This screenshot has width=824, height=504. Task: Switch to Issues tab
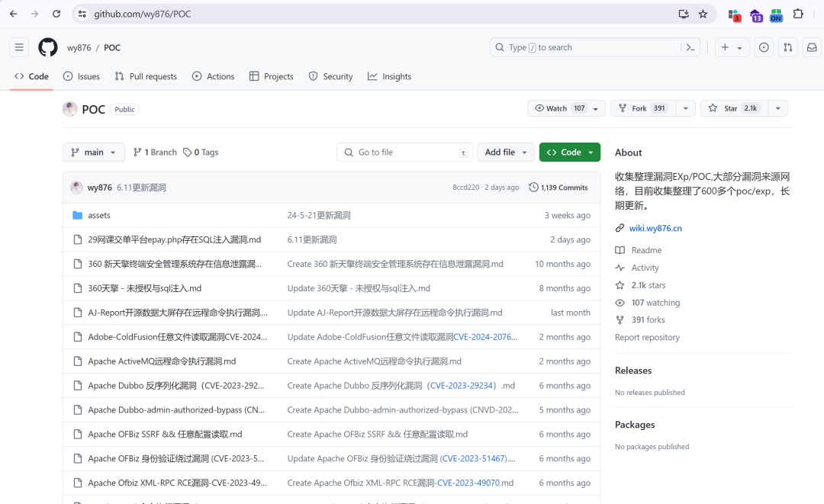click(82, 76)
